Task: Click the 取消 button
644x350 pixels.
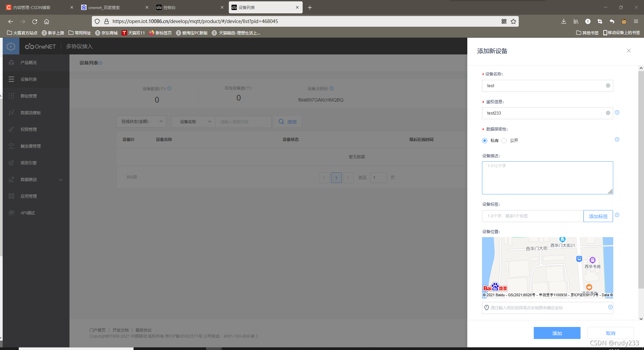Action: (x=610, y=333)
